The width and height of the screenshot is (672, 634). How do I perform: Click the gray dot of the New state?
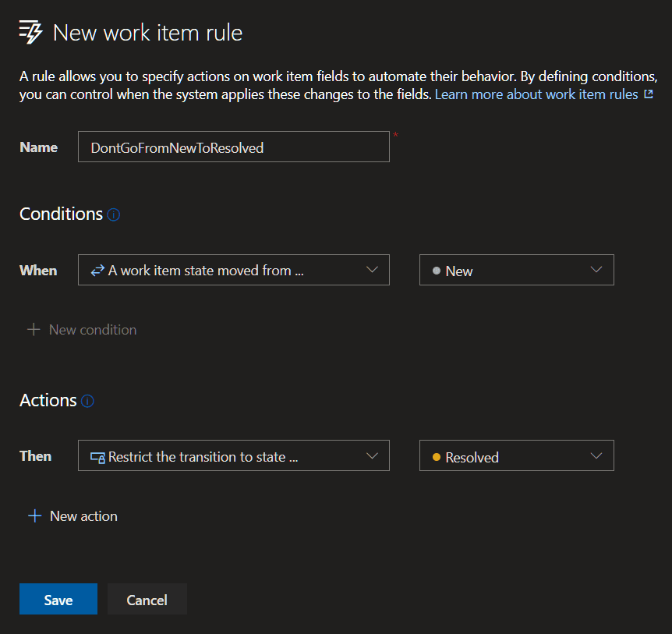(x=437, y=271)
